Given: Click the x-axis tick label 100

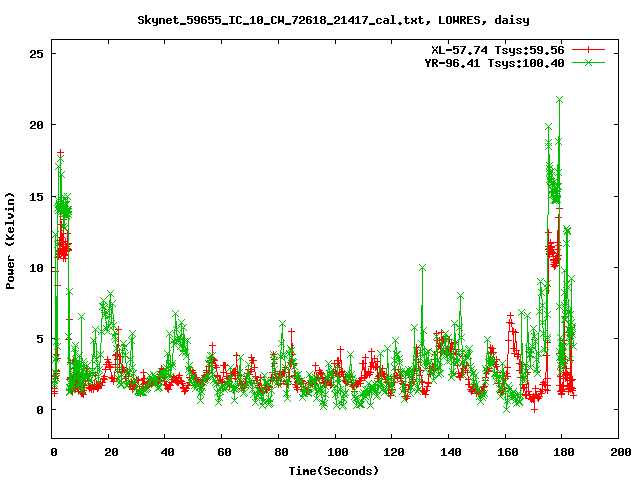Looking at the screenshot, I should tap(338, 452).
